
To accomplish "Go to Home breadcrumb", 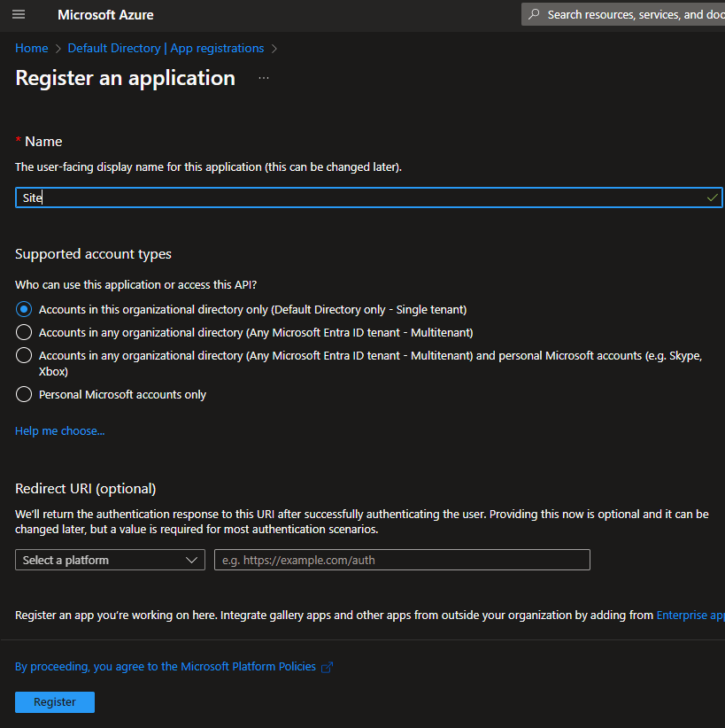I will [x=32, y=49].
